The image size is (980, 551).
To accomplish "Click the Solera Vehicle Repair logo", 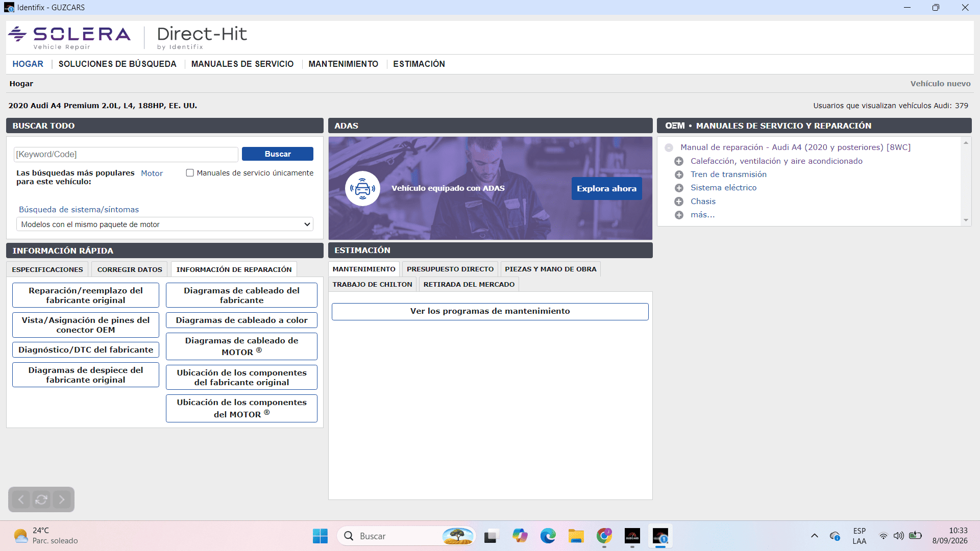I will point(69,38).
